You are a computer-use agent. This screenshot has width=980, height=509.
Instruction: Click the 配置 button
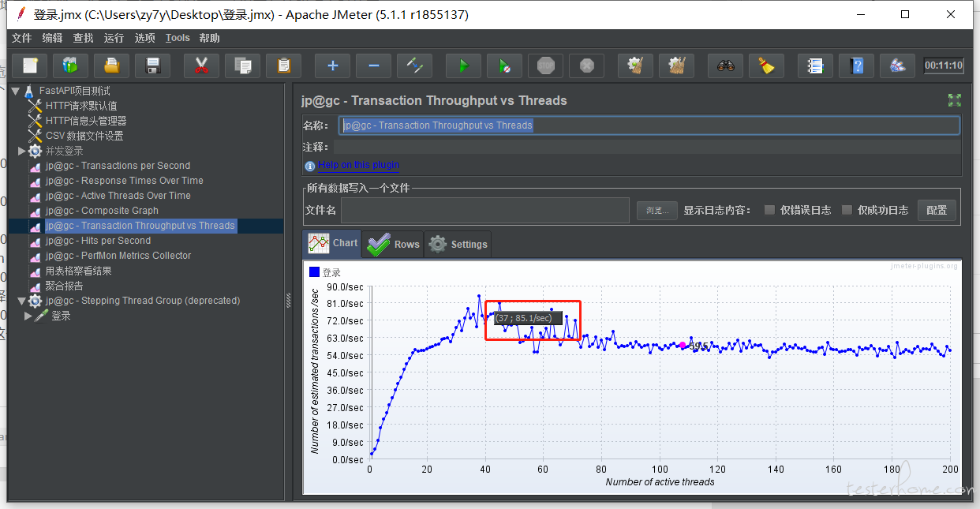coord(937,210)
